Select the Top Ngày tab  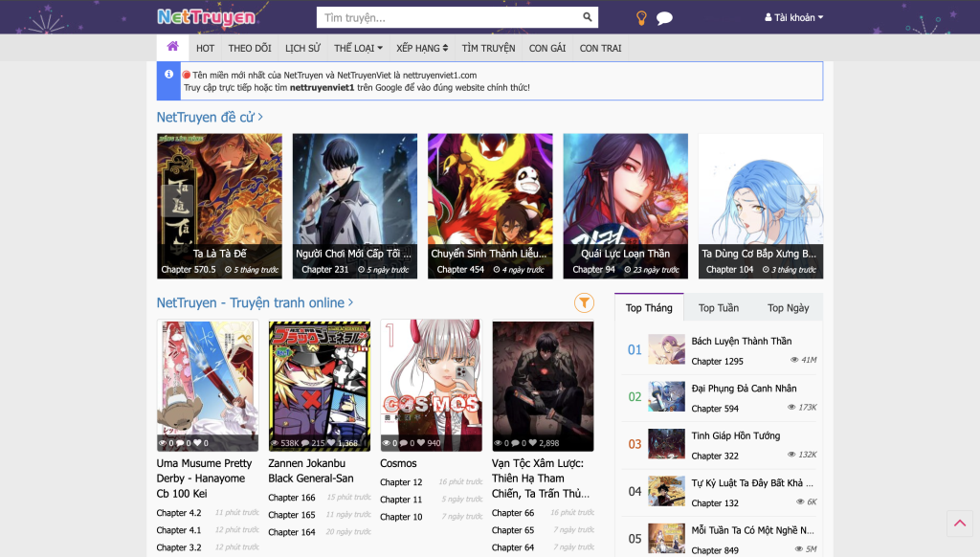(x=788, y=307)
